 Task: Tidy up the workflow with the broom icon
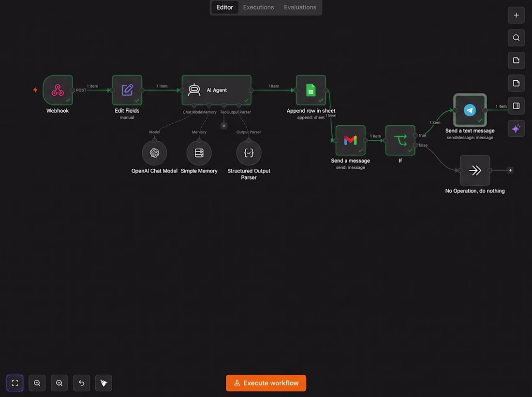point(103,383)
